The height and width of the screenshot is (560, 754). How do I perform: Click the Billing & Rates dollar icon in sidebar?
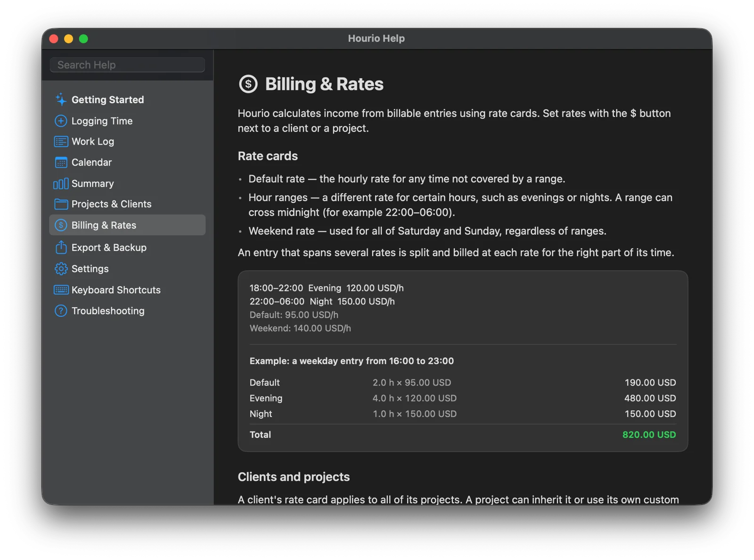[61, 225]
